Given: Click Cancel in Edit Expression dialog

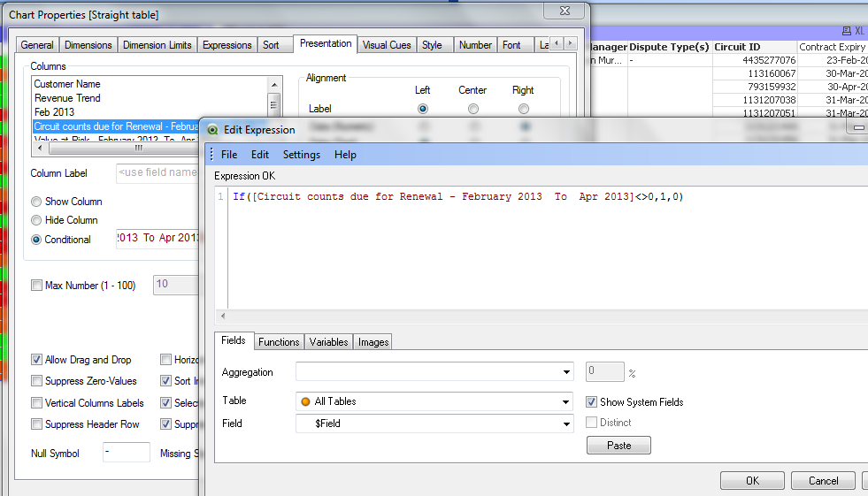Looking at the screenshot, I should coord(823,480).
